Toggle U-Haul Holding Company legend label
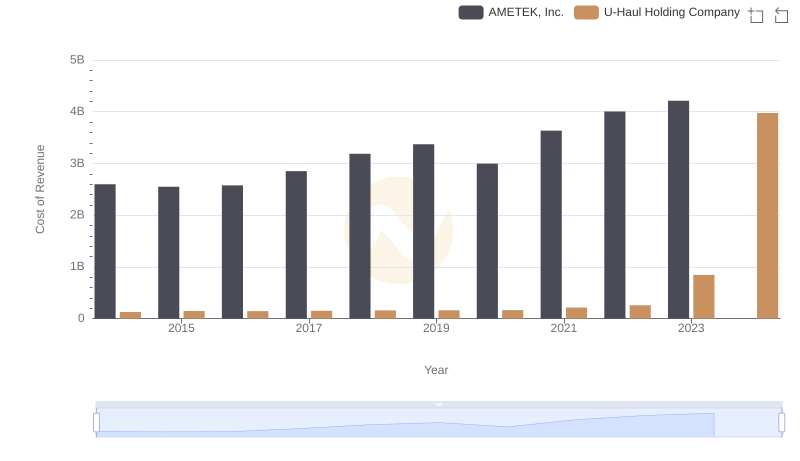 (671, 13)
